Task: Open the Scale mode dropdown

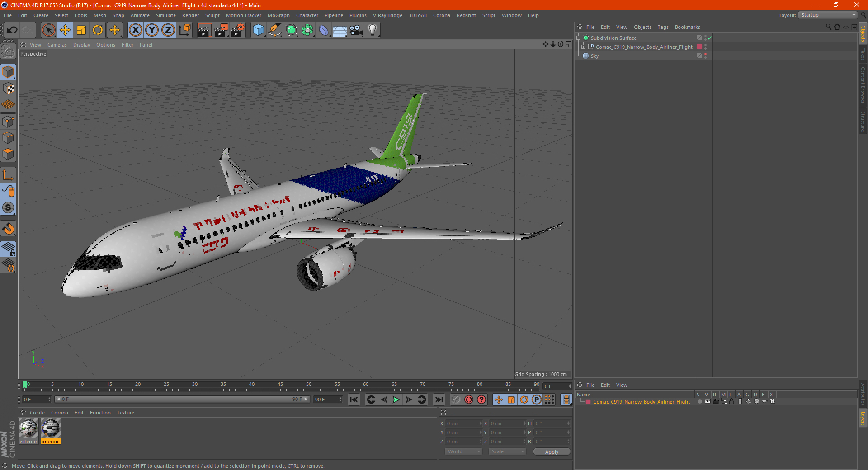Action: (507, 451)
